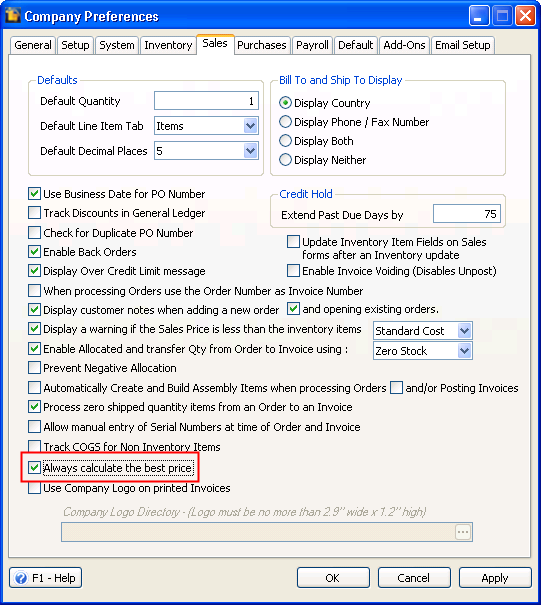Open the Standard Cost dropdown
The height and width of the screenshot is (605, 541).
click(x=464, y=331)
